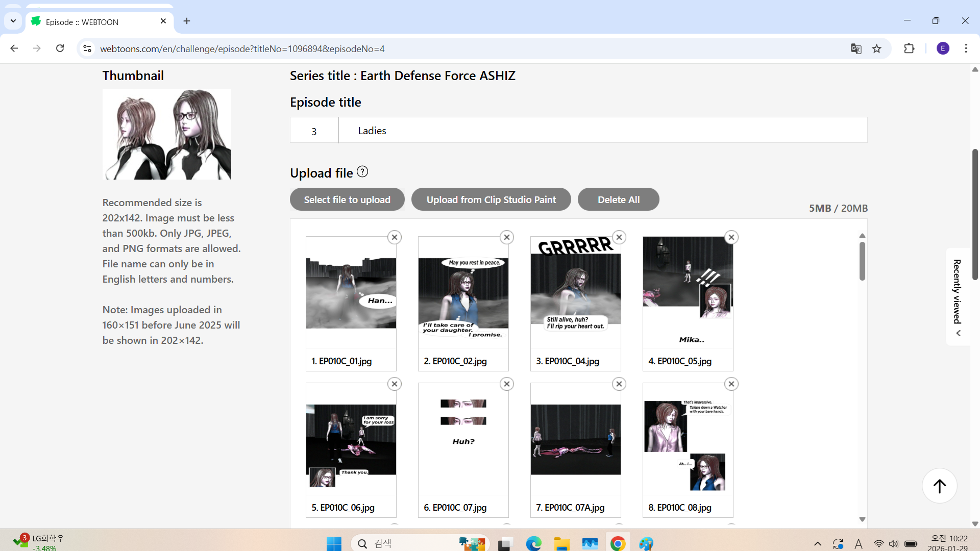The height and width of the screenshot is (551, 980).
Task: Click the file list scrollbar down arrow
Action: pos(862,519)
